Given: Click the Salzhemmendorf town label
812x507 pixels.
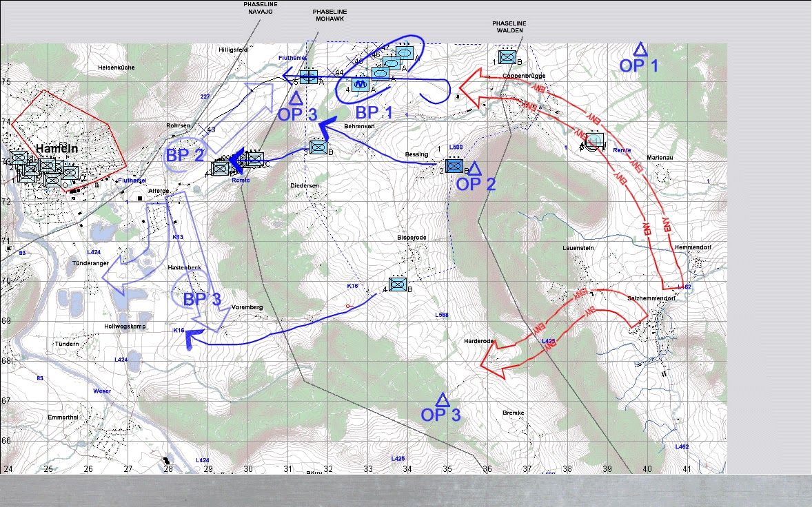Looking at the screenshot, I should [x=651, y=298].
